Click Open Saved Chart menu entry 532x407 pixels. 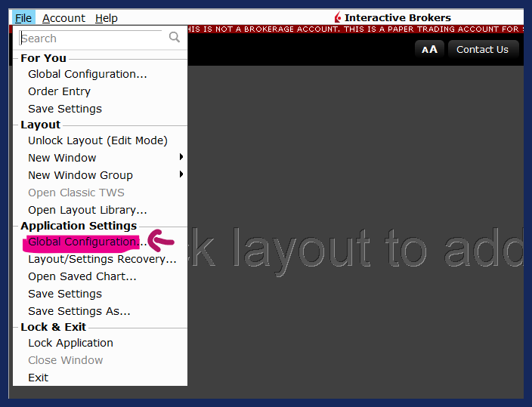82,276
